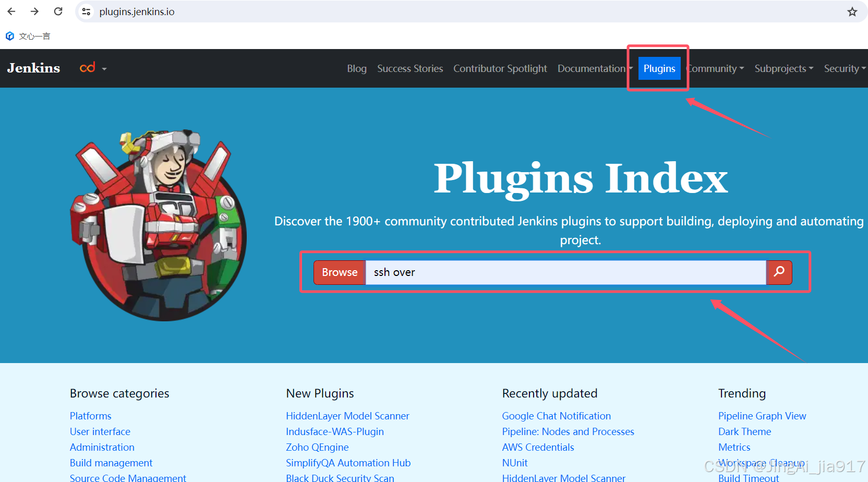Image resolution: width=868 pixels, height=482 pixels.
Task: Open the 文心一言 bookmark
Action: pos(28,36)
